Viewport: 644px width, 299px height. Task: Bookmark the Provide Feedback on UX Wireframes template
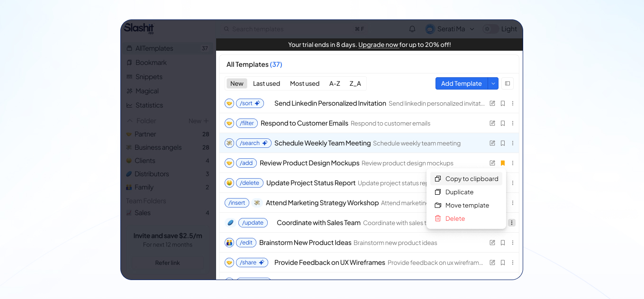click(503, 263)
